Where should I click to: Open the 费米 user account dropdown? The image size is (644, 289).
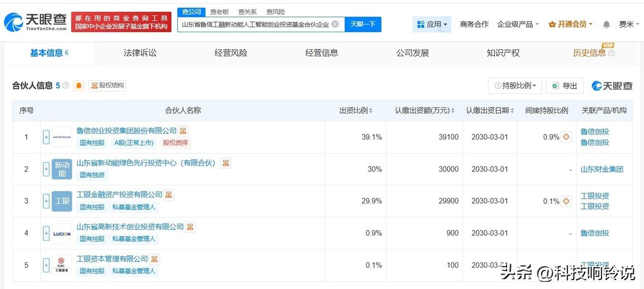(629, 24)
